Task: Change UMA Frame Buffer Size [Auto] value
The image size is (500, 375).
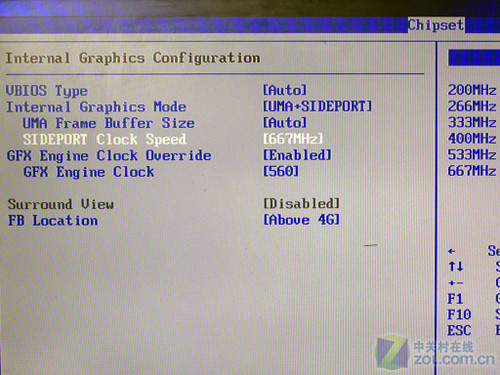Action: [285, 122]
